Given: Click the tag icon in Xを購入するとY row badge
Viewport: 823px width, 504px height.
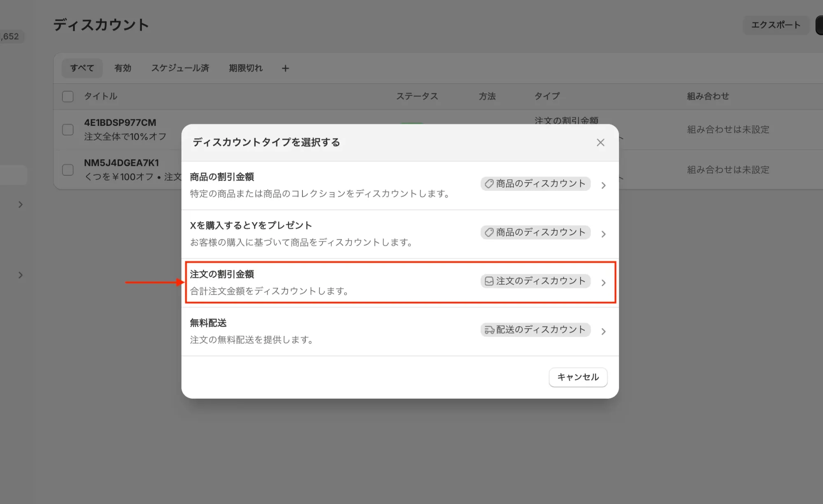Looking at the screenshot, I should tap(489, 232).
